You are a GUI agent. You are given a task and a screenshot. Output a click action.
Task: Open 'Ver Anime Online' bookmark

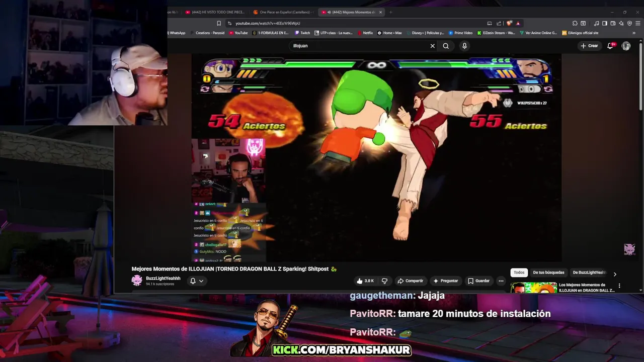pos(538,33)
